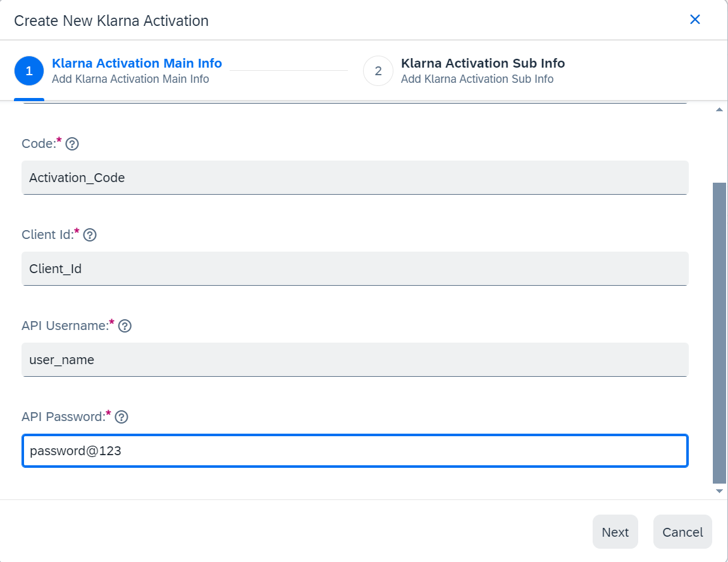The height and width of the screenshot is (562, 728).
Task: Click 'Add Klarna Activation Sub Info' subtitle
Action: point(478,80)
